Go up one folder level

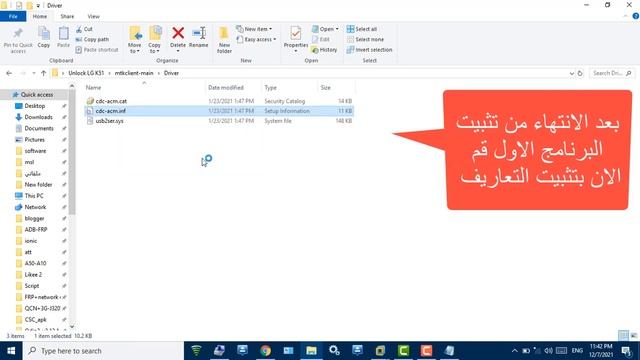[x=44, y=73]
